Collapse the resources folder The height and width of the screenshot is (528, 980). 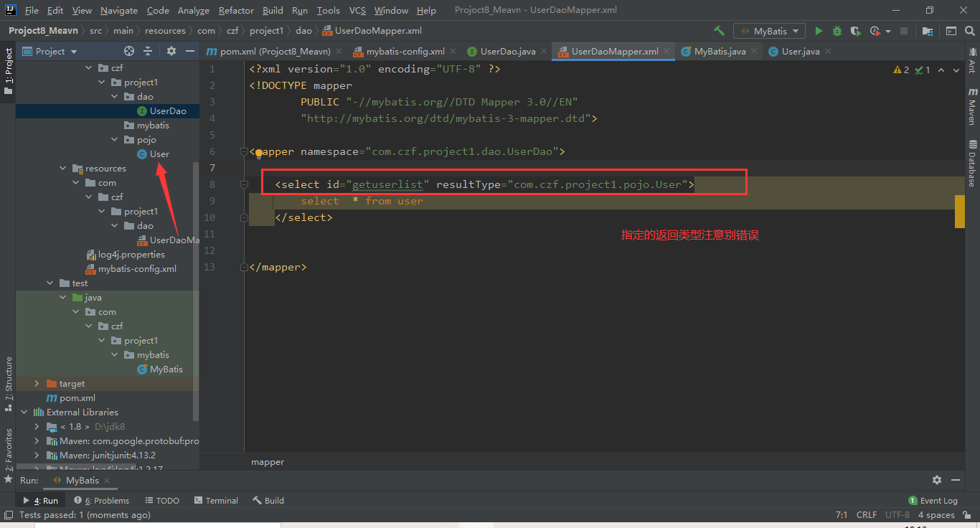coord(63,168)
